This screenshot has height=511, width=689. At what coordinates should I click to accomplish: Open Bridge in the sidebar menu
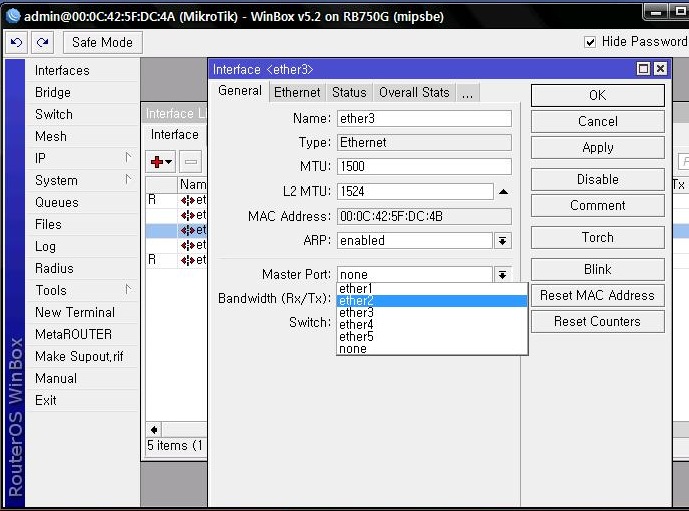[x=82, y=92]
